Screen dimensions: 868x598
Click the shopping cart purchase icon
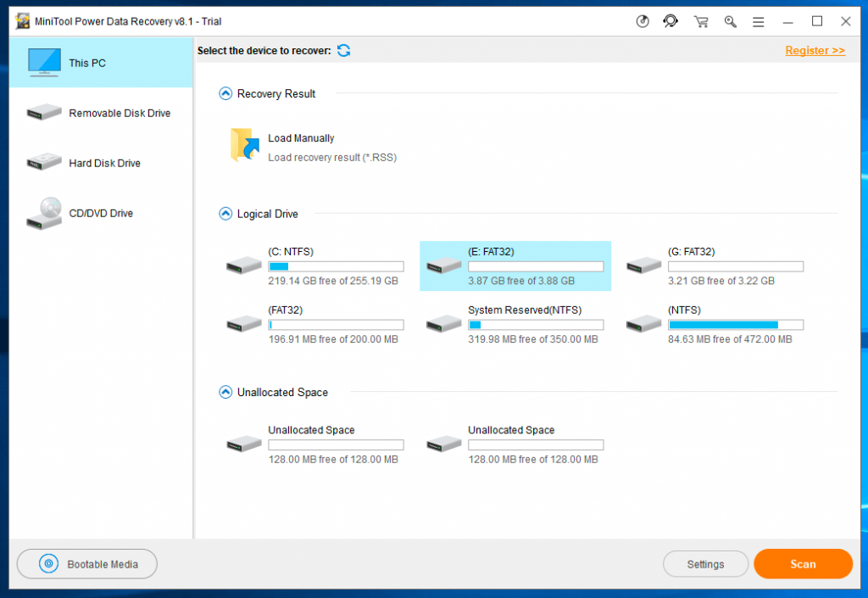click(x=701, y=21)
